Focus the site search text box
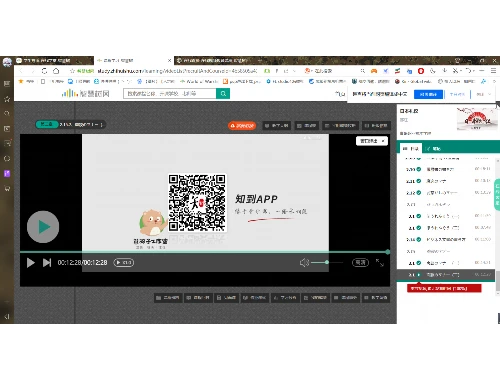 170,94
